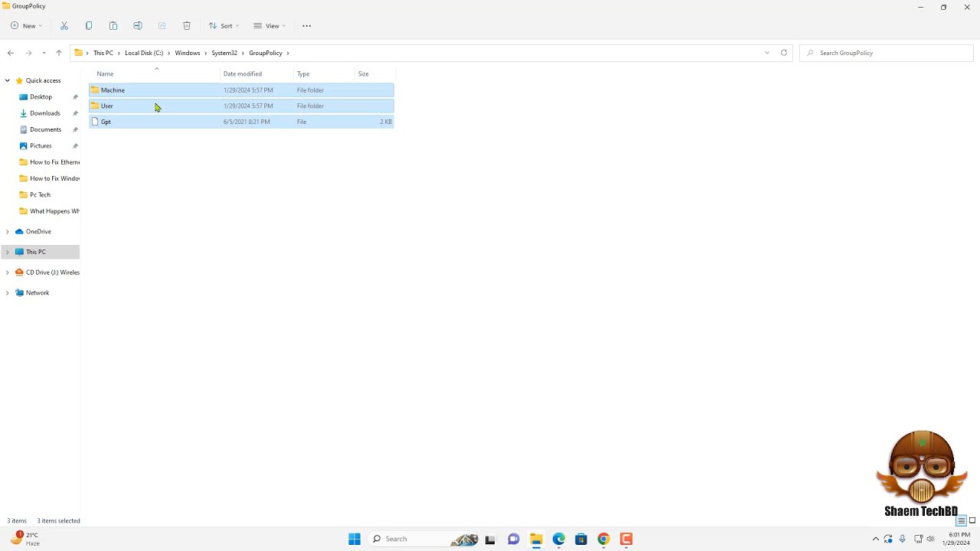Open the New item menu
This screenshot has width=980, height=551.
point(26,26)
